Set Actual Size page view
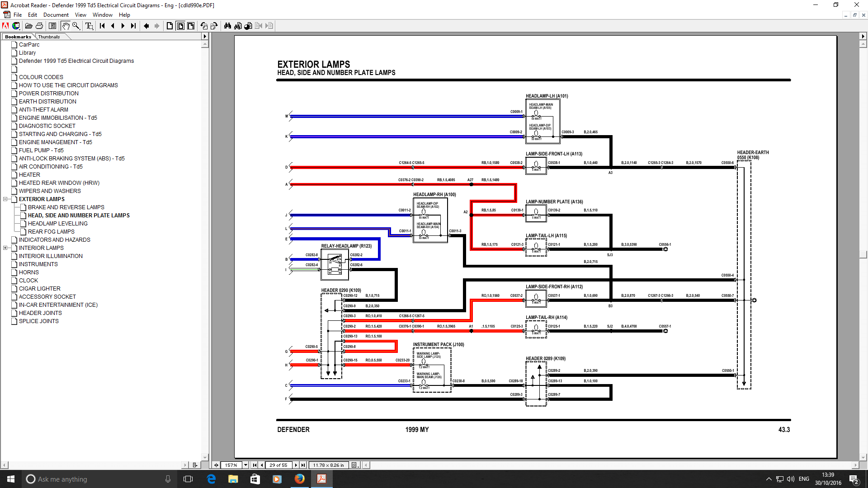868x488 pixels. tap(170, 26)
